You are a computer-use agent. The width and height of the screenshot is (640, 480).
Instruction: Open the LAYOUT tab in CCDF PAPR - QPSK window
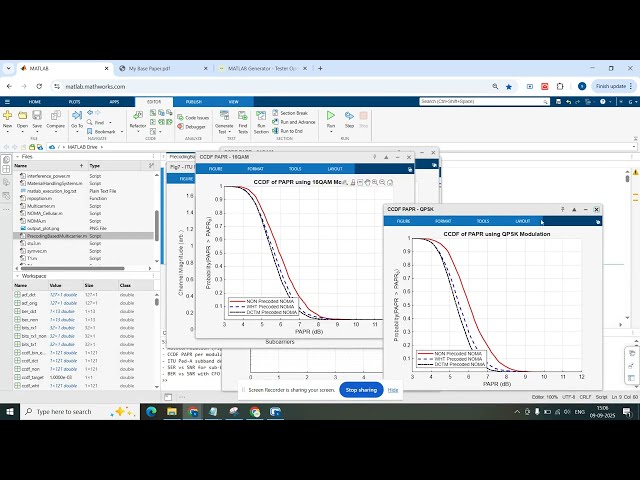[x=522, y=221]
